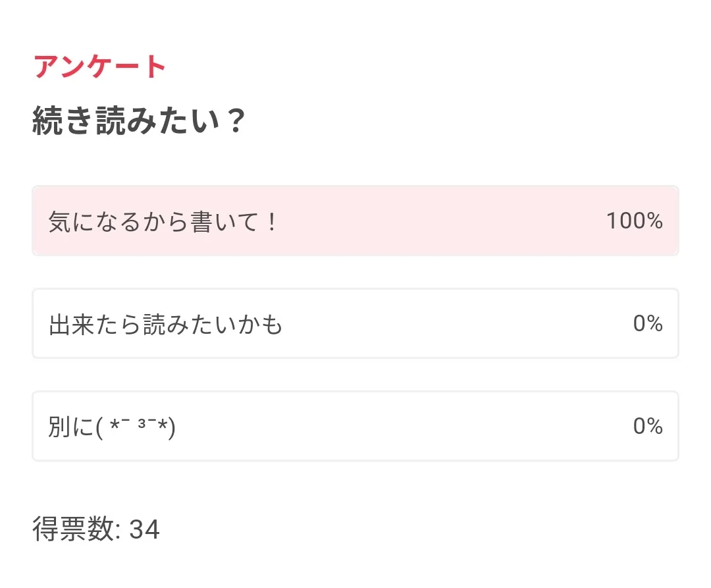Click the 得票数 label before the colon
The height and width of the screenshot is (588, 711).
74,529
